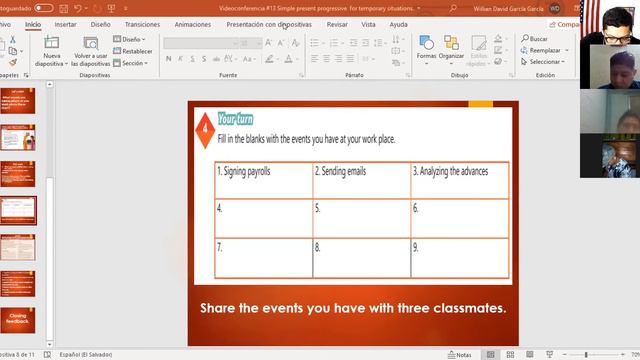Image resolution: width=640 pixels, height=360 pixels.
Task: Open the Copy dropdown arrow
Action: point(22,51)
